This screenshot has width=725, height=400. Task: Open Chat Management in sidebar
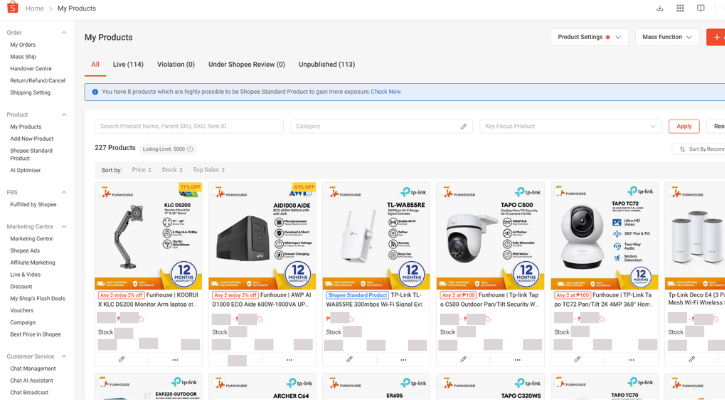(33, 369)
